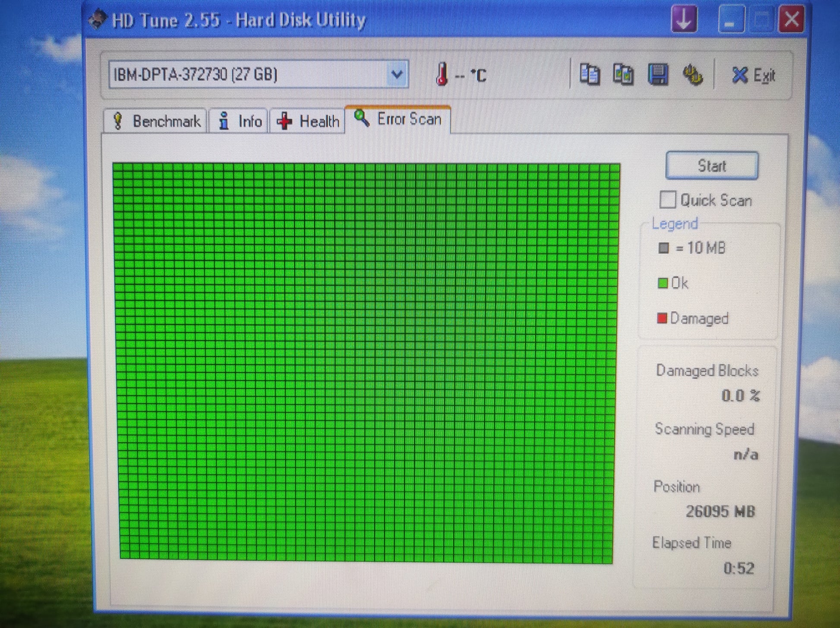Click the red Damaged legend swatch
The image size is (840, 628).
coord(662,318)
